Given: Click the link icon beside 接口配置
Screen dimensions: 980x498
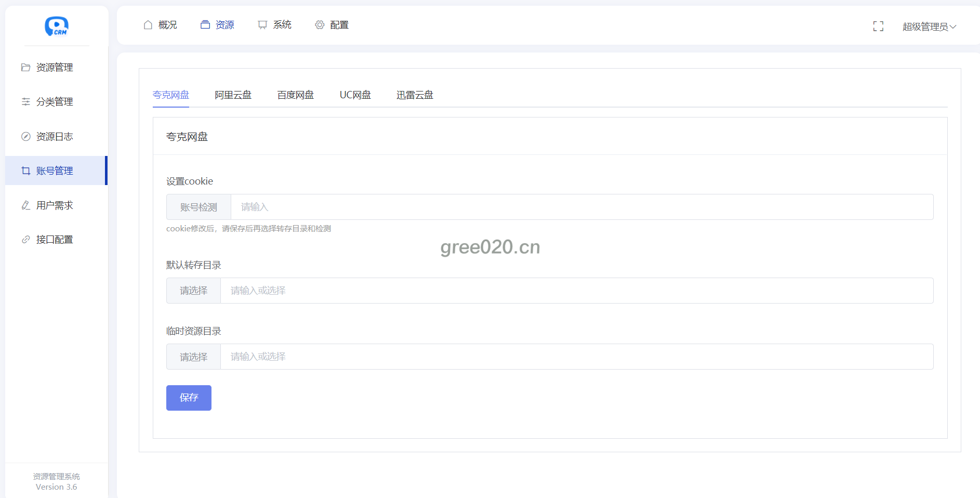Looking at the screenshot, I should [x=25, y=240].
